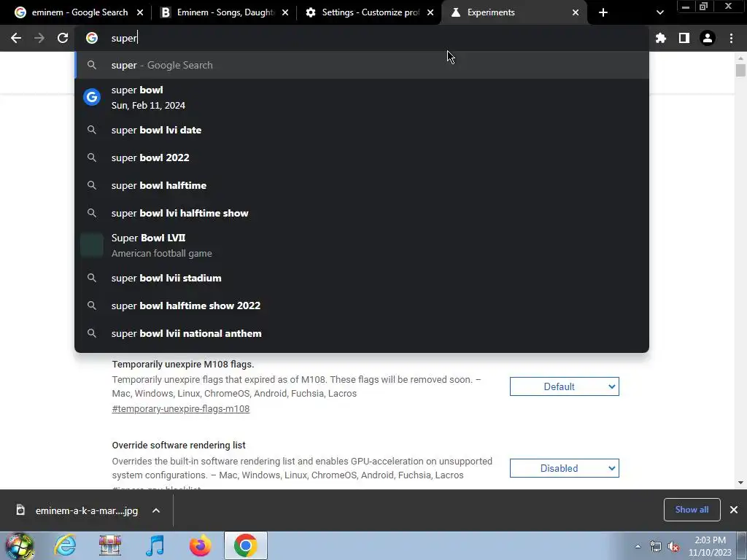747x560 pixels.
Task: Open the Default dropdown for unexpire M108 flags
Action: point(565,386)
